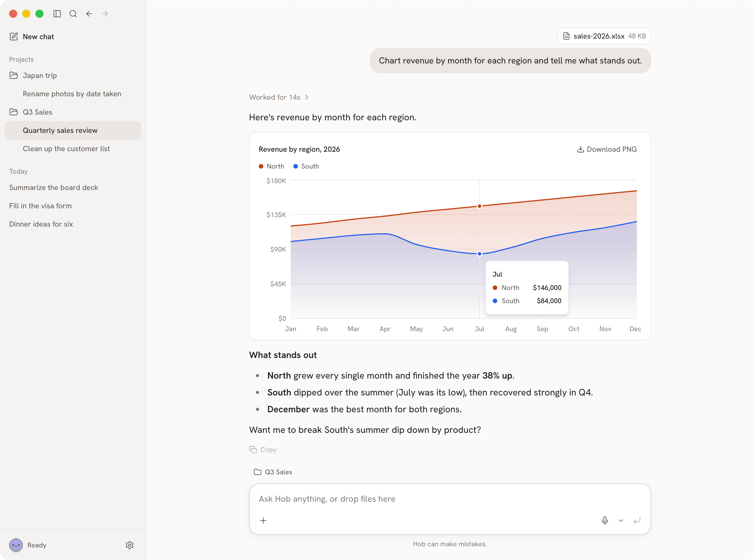754x560 pixels.
Task: Click the South July data point
Action: [x=480, y=253]
